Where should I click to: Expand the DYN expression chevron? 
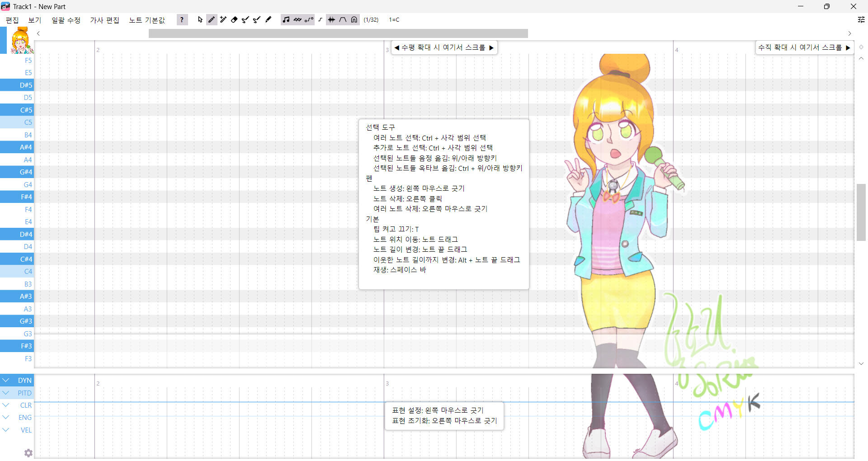[6, 380]
